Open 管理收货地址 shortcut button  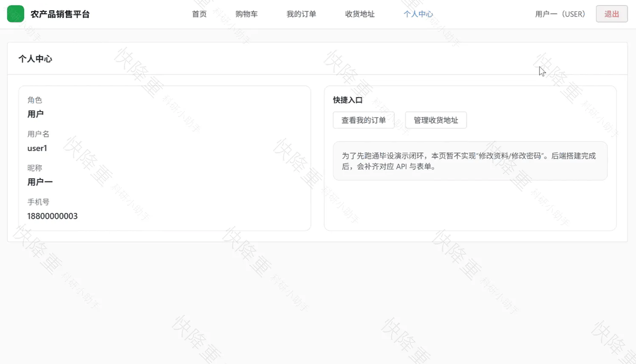[436, 120]
